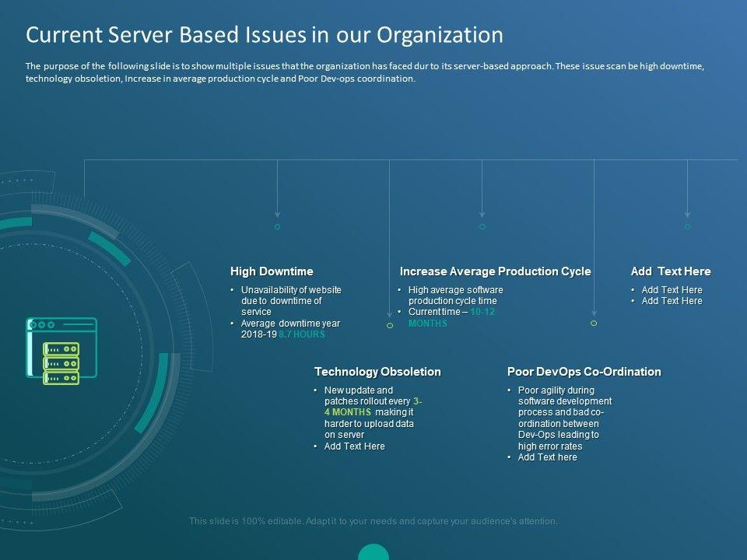Select the Poor DevOps Co-Ordination heading
The image size is (747, 560).
[x=584, y=372]
